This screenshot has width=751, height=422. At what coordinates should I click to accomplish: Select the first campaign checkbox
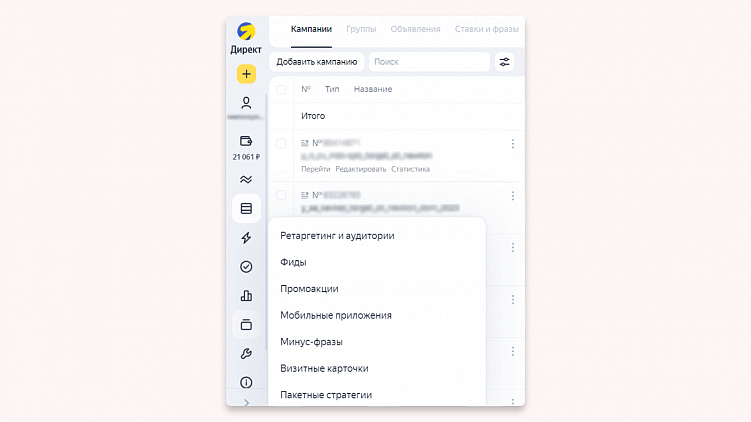(281, 143)
